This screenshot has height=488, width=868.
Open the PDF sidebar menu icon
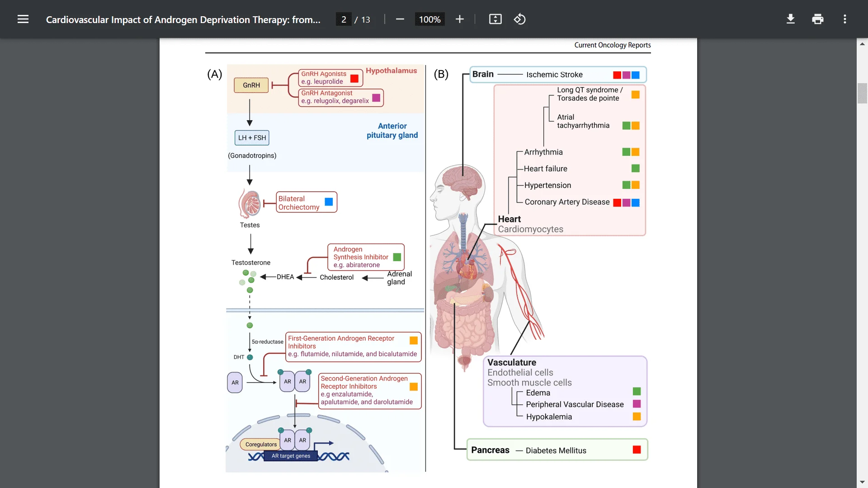click(x=23, y=19)
